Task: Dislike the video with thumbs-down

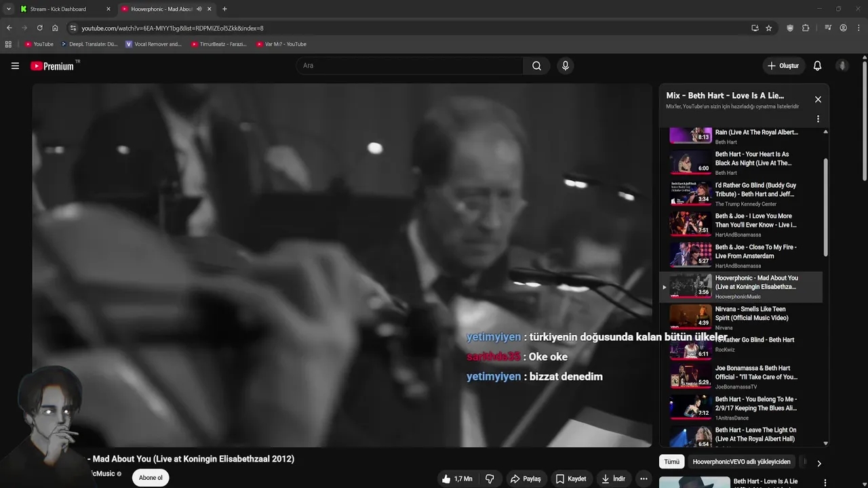Action: 490,479
